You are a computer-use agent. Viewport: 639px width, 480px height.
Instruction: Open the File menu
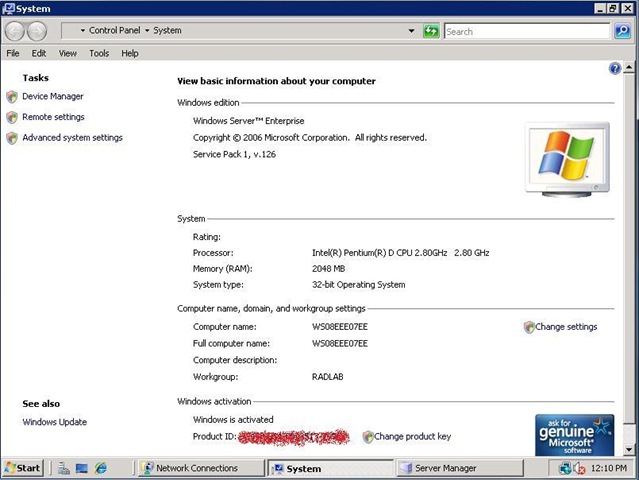pos(13,53)
